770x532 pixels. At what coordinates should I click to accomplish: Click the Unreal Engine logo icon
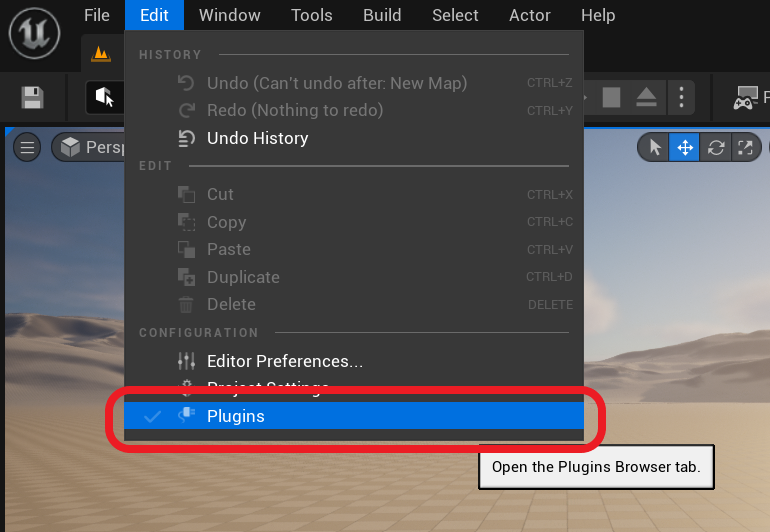tap(35, 33)
